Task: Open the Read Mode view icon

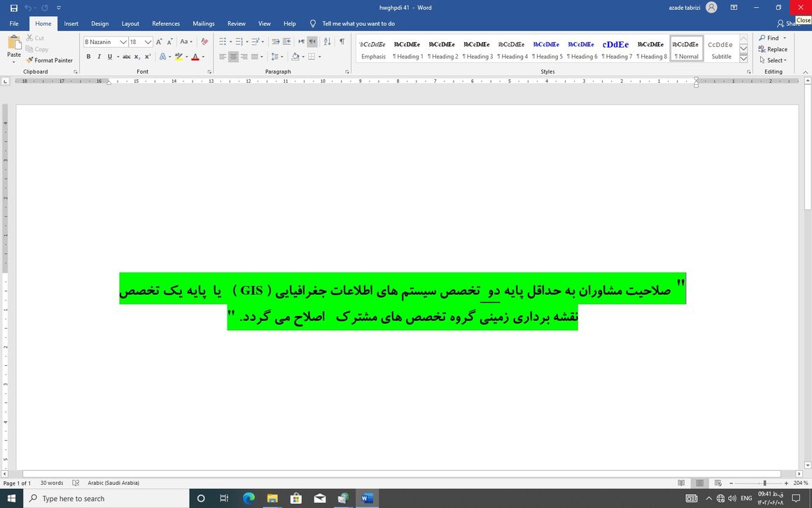Action: point(681,483)
